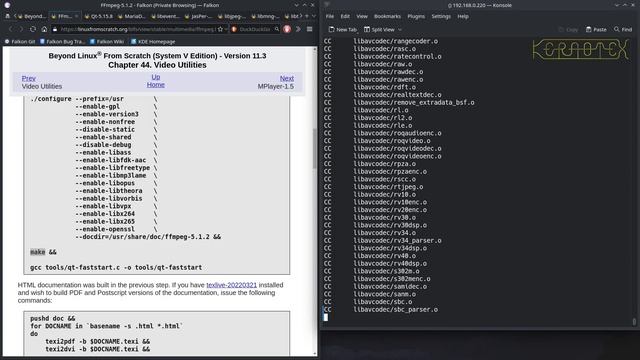Open Konsole Bookmarks menu
Screen dimensions: 640x360
tap(387, 16)
